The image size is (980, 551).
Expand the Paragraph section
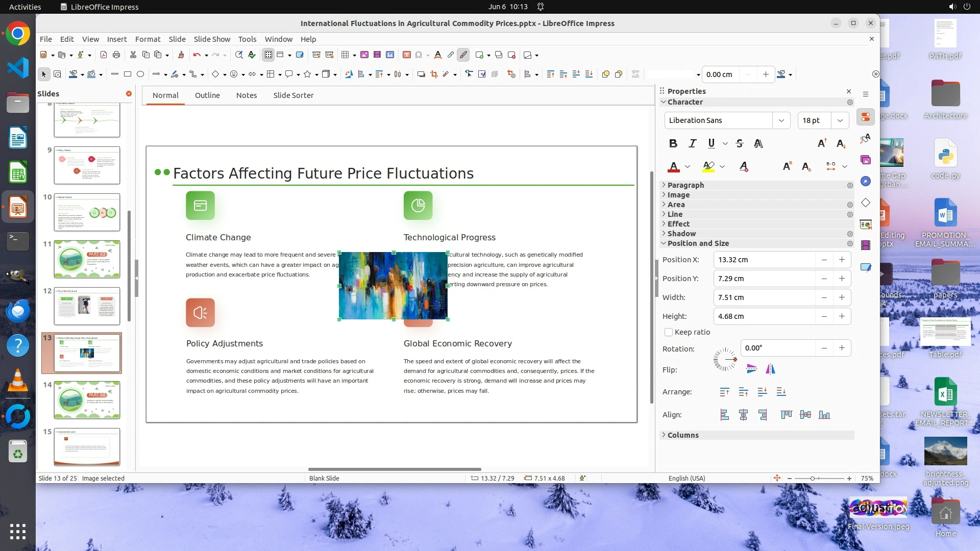pos(685,185)
